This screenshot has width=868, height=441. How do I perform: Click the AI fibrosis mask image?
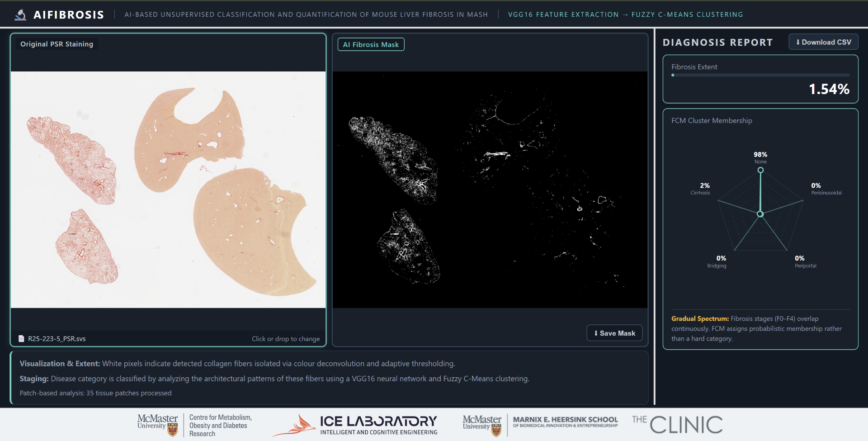coord(490,189)
